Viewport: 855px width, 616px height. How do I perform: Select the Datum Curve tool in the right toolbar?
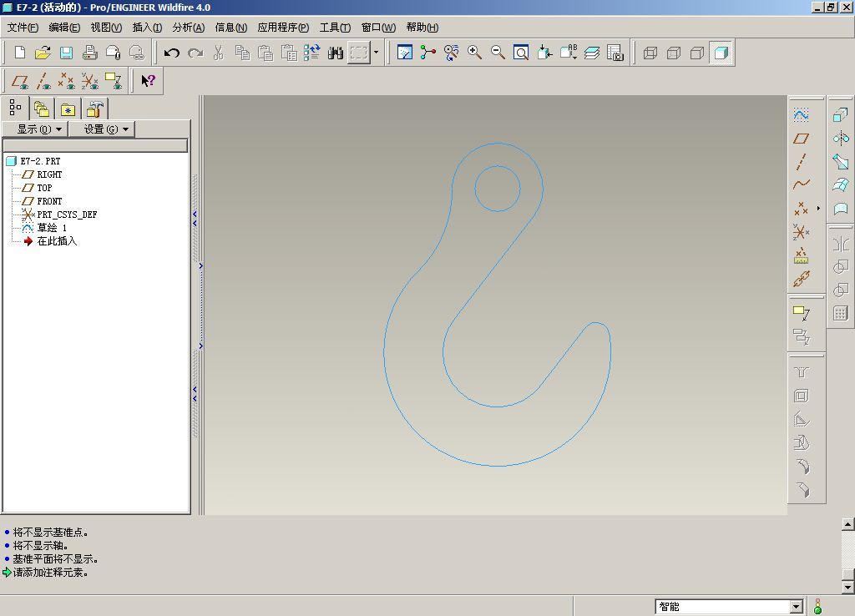[x=801, y=184]
